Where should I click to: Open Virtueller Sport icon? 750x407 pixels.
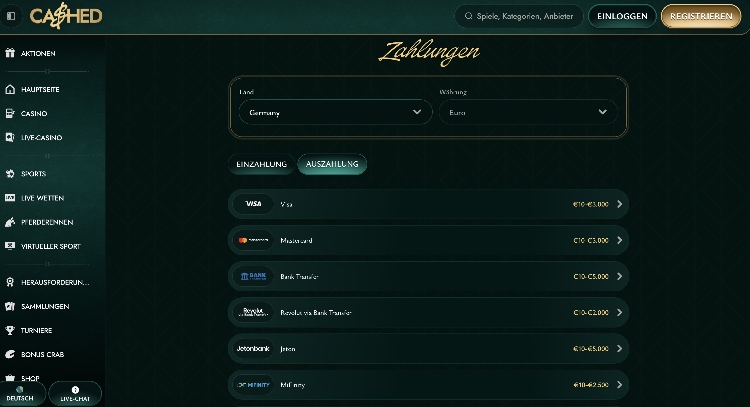(x=10, y=246)
